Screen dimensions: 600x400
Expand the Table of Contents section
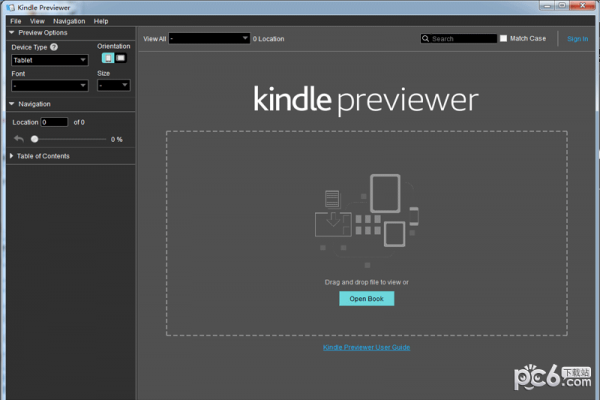11,156
